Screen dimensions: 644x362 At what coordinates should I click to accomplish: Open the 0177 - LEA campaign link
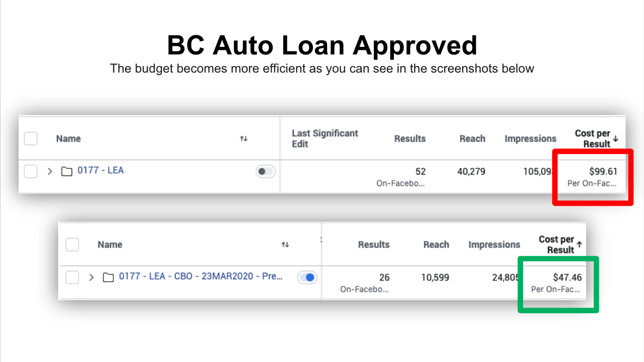[x=100, y=170]
